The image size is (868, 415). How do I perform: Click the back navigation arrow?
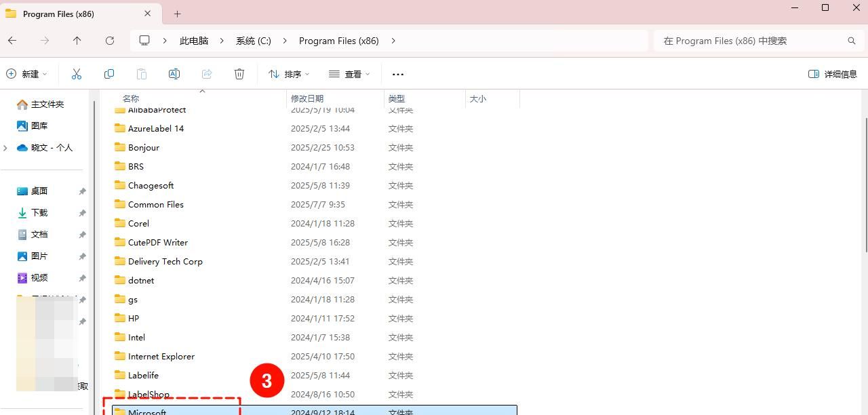12,41
